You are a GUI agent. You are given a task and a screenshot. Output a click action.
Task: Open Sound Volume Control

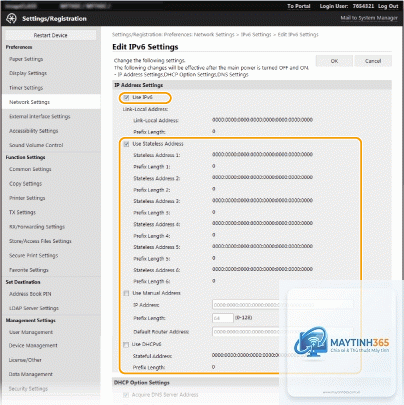point(36,145)
